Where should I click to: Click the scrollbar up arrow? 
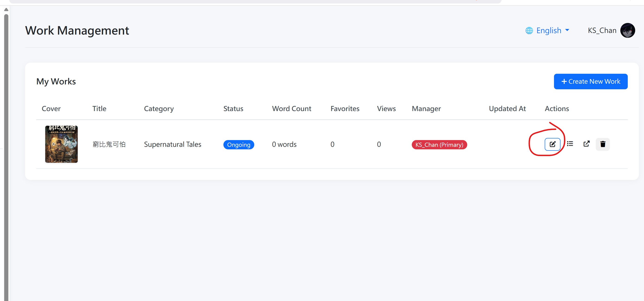pos(6,10)
